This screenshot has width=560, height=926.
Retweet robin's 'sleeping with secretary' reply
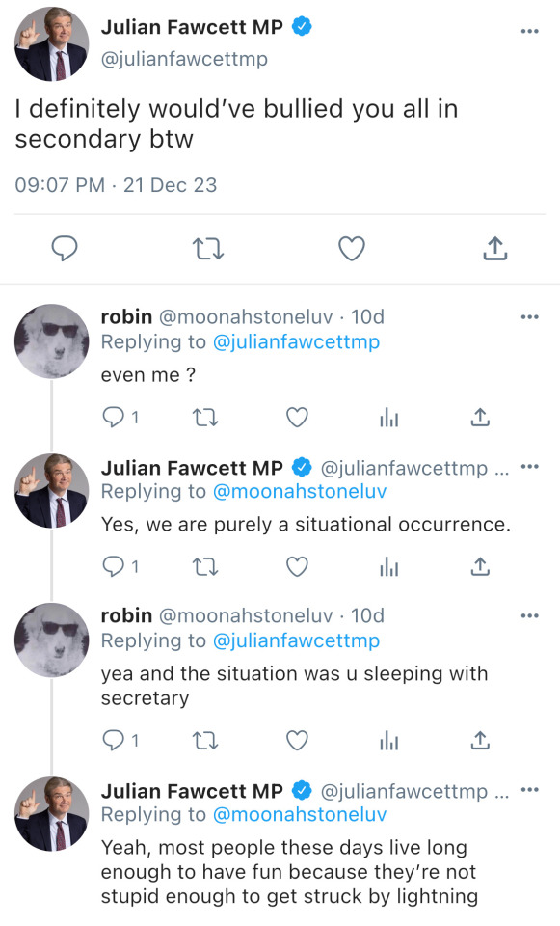[x=205, y=741]
